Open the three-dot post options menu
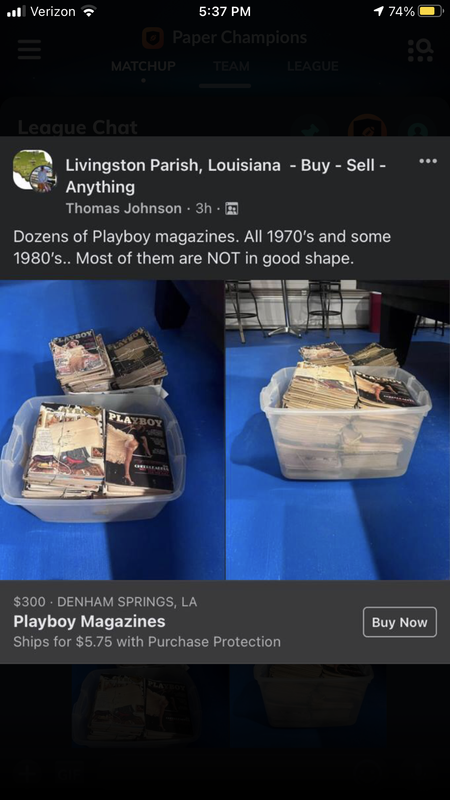 pyautogui.click(x=428, y=161)
